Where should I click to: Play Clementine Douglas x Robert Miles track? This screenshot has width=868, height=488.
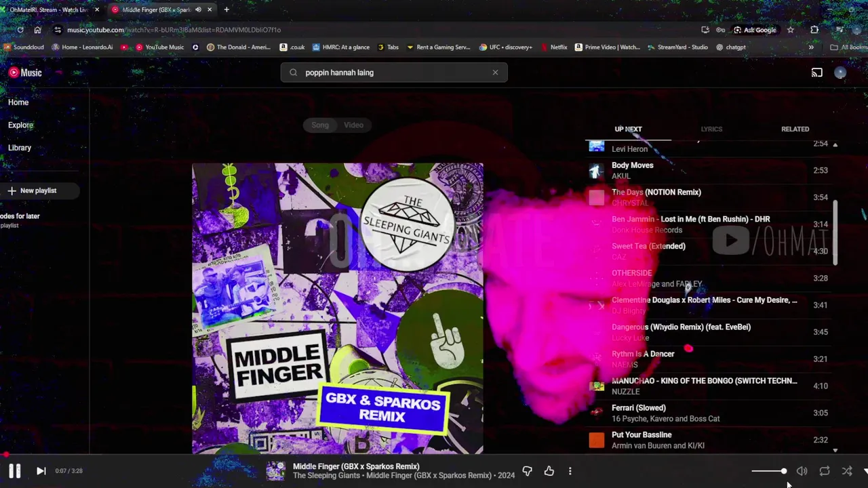(709, 305)
